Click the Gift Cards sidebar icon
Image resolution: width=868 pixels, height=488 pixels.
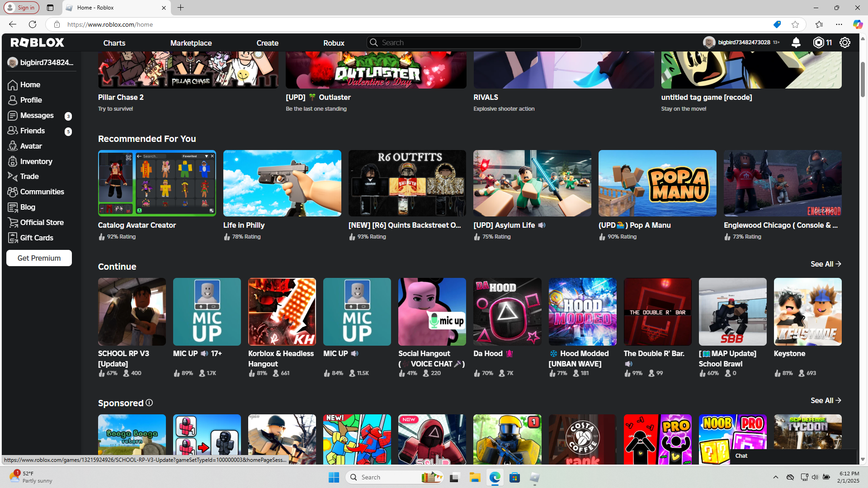click(x=13, y=238)
